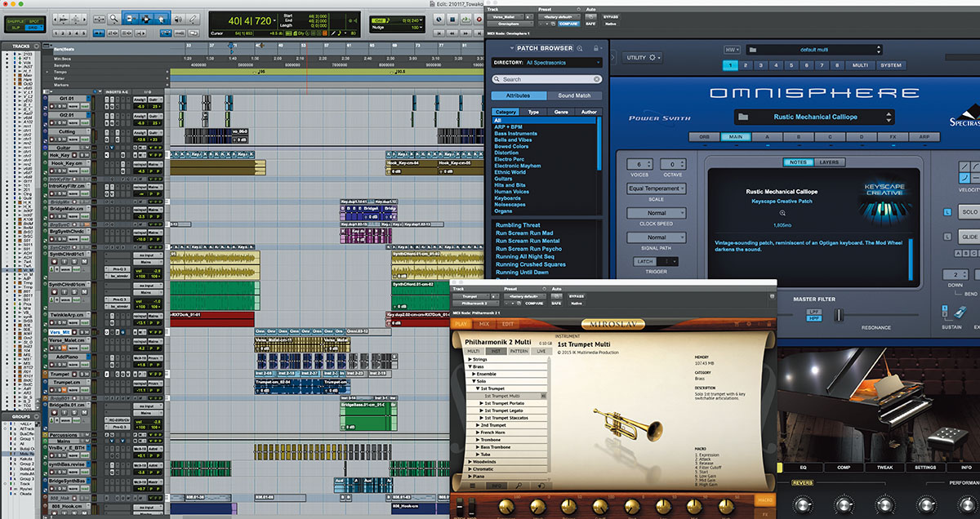Image resolution: width=980 pixels, height=519 pixels.
Task: Toggle the Latch trigger button
Action: tap(645, 261)
